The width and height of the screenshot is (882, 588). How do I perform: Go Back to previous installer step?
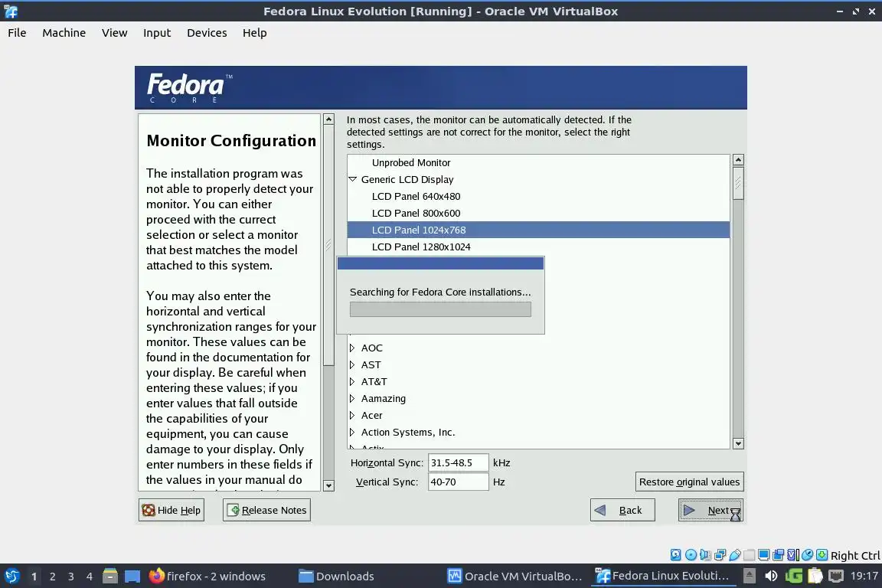tap(622, 510)
